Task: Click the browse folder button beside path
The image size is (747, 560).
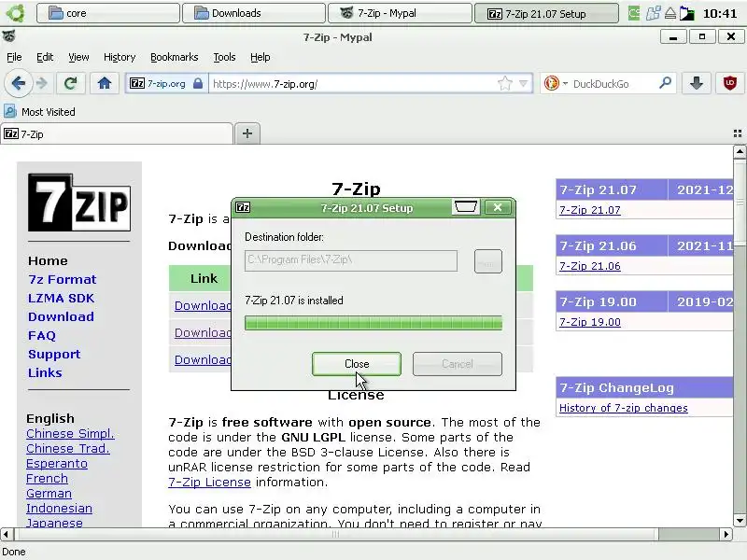Action: point(487,261)
